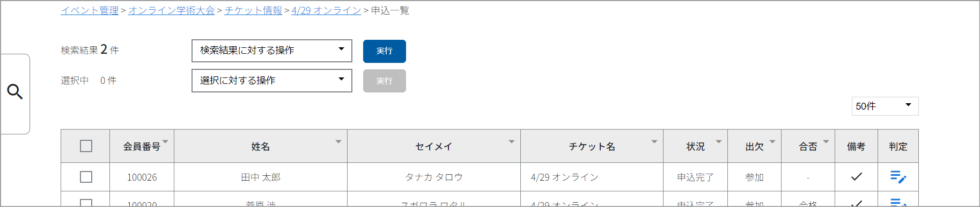Open the 検索結果に対する操作 dropdown

pyautogui.click(x=272, y=51)
